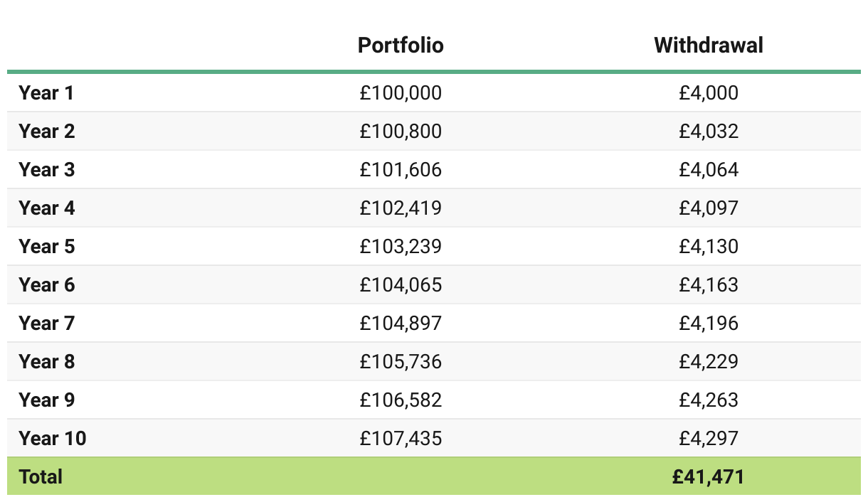Click the £4,032 withdrawal cell
Screen dimensions: 868x502
708,132
